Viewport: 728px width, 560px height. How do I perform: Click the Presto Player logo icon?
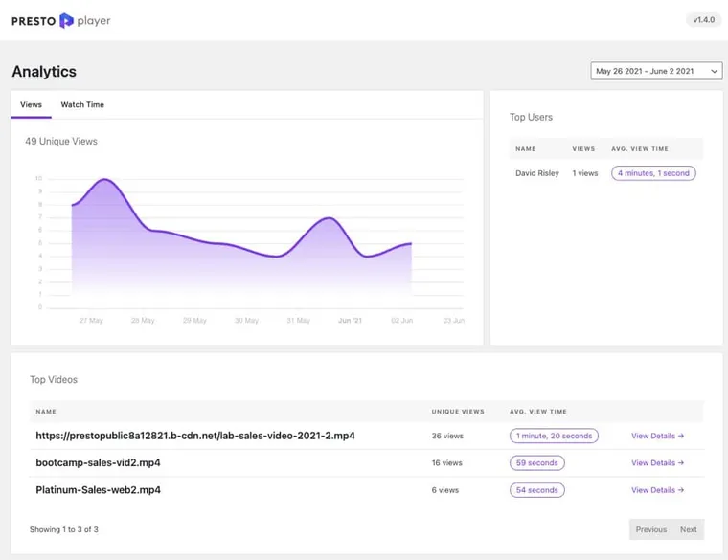[66, 20]
